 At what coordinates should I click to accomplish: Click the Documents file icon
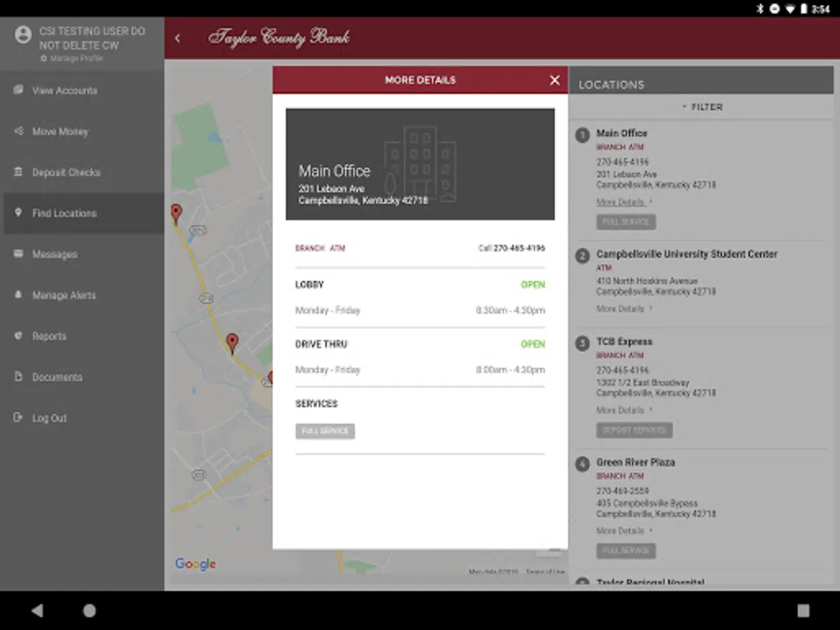[18, 377]
